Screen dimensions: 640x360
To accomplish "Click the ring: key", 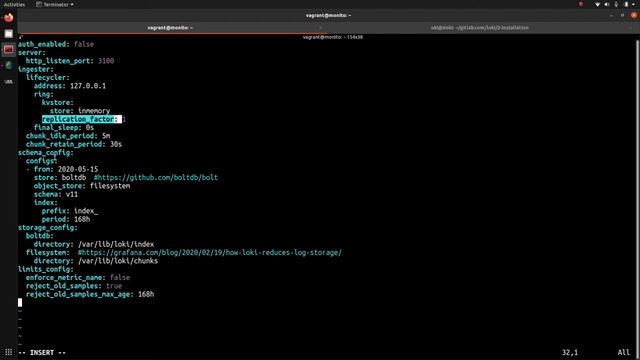I will (44, 94).
